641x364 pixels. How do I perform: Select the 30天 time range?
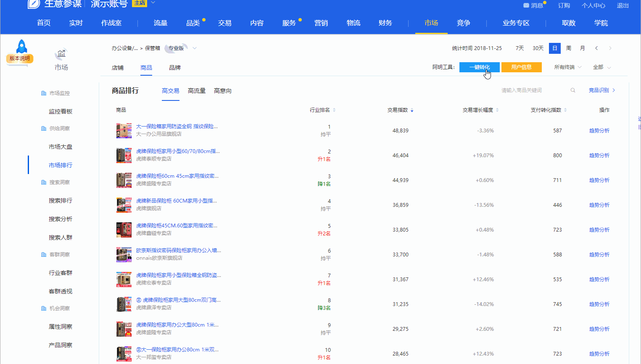click(538, 48)
